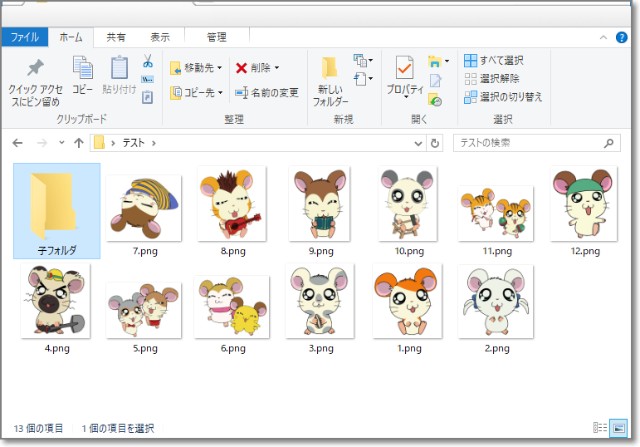
Task: Expand the 移動先 (Move to) dropdown
Action: (x=220, y=68)
